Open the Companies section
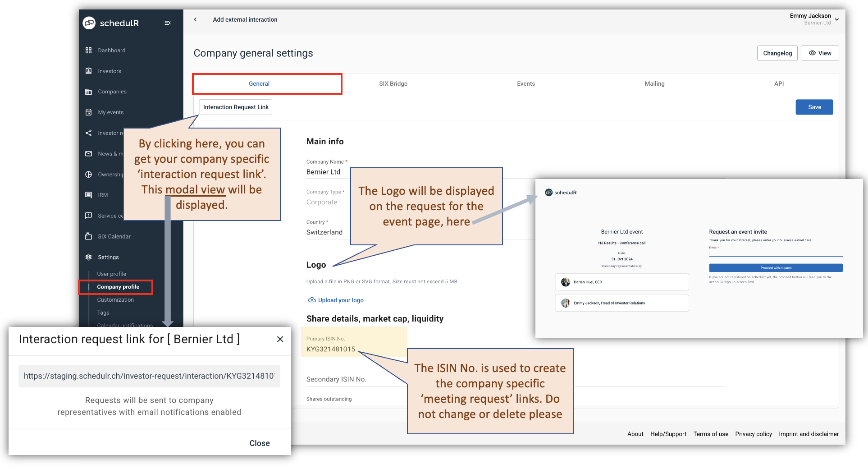Image resolution: width=868 pixels, height=469 pixels. click(112, 92)
